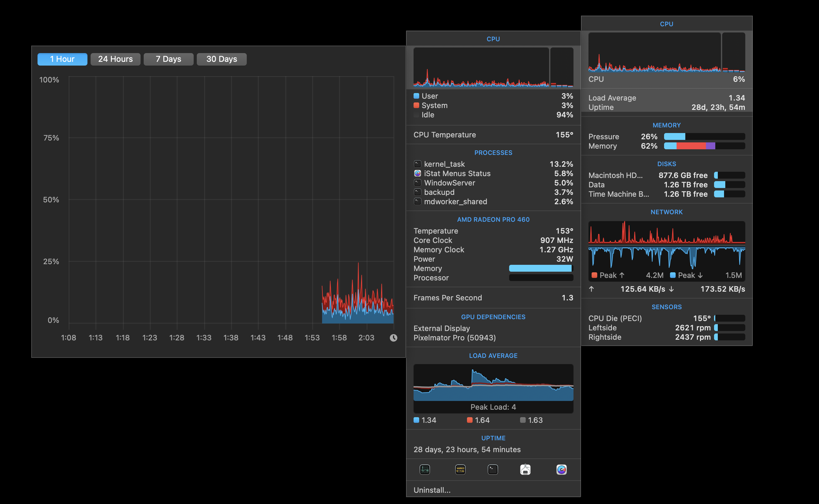This screenshot has width=819, height=504.
Task: Click the Core Clock 907 MHz row
Action: 493,240
